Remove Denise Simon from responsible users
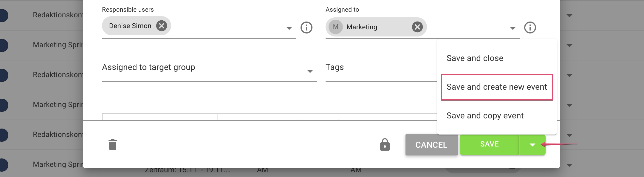644x177 pixels. [162, 26]
